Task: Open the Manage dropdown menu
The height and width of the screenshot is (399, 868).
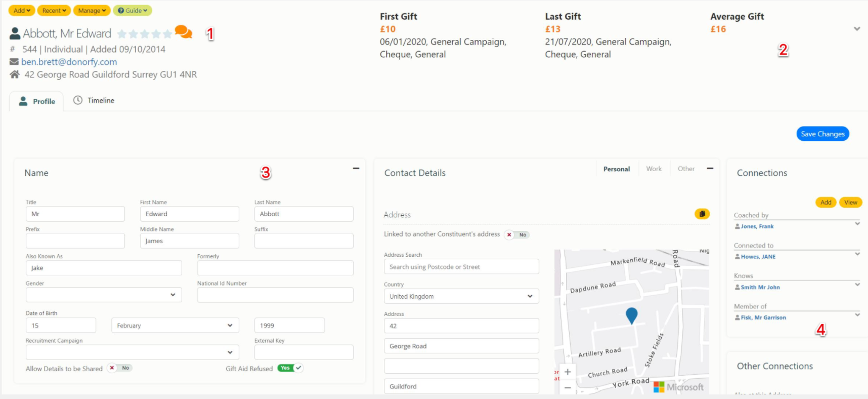Action: tap(92, 11)
